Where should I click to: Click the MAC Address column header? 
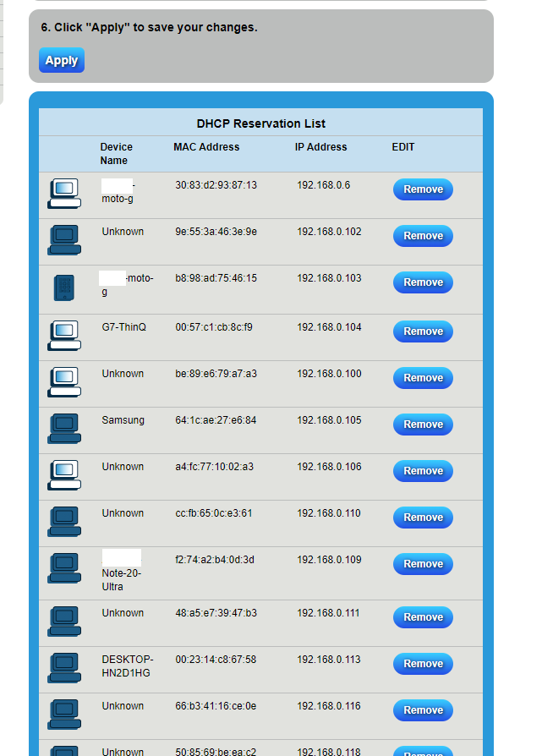pyautogui.click(x=206, y=147)
